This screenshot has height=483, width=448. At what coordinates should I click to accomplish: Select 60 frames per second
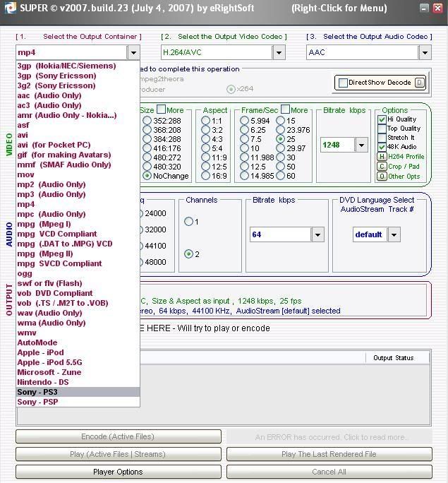coord(280,176)
